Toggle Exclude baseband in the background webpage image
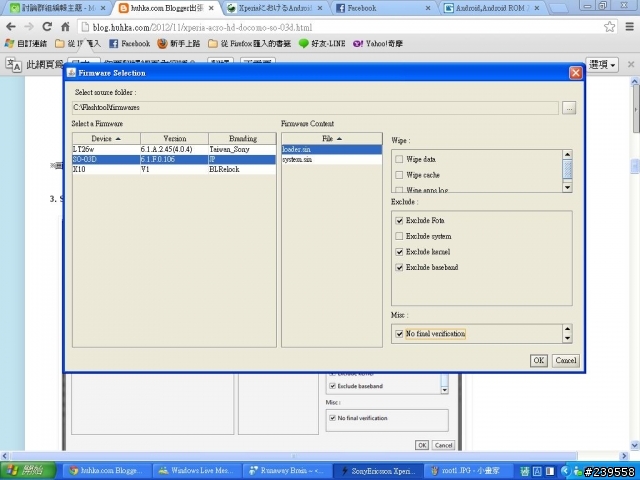 point(332,386)
